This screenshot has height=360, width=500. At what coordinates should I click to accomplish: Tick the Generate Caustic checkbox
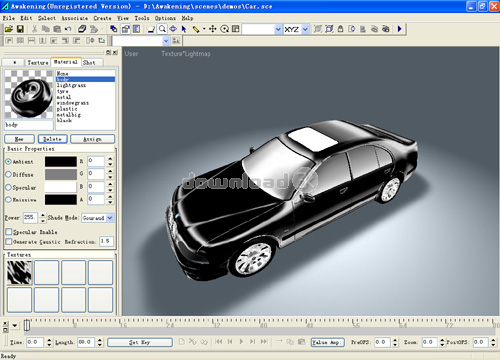pos(9,241)
